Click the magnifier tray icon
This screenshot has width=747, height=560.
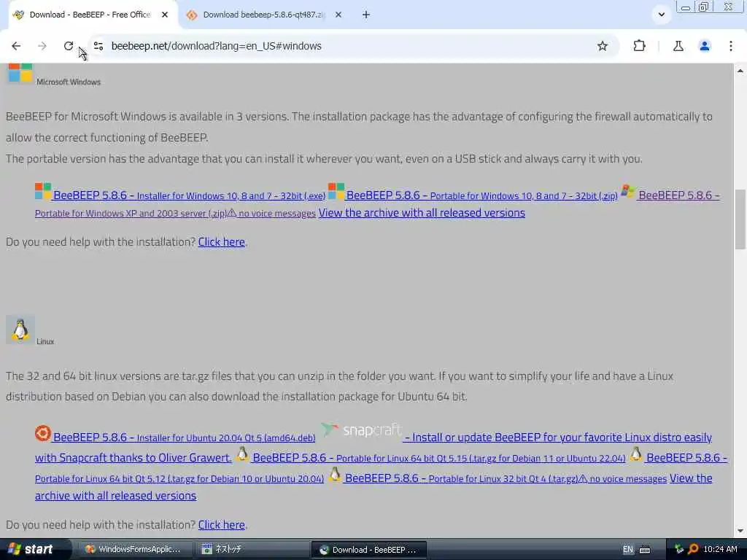point(693,549)
